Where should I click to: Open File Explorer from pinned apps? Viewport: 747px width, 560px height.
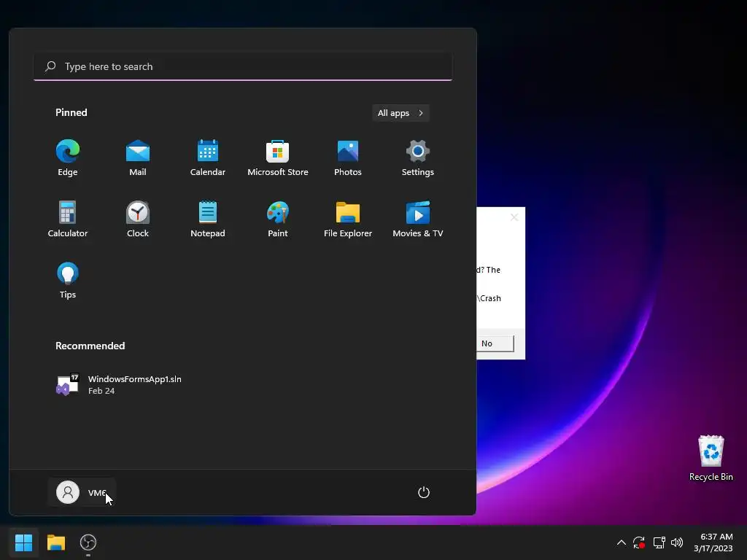(348, 219)
